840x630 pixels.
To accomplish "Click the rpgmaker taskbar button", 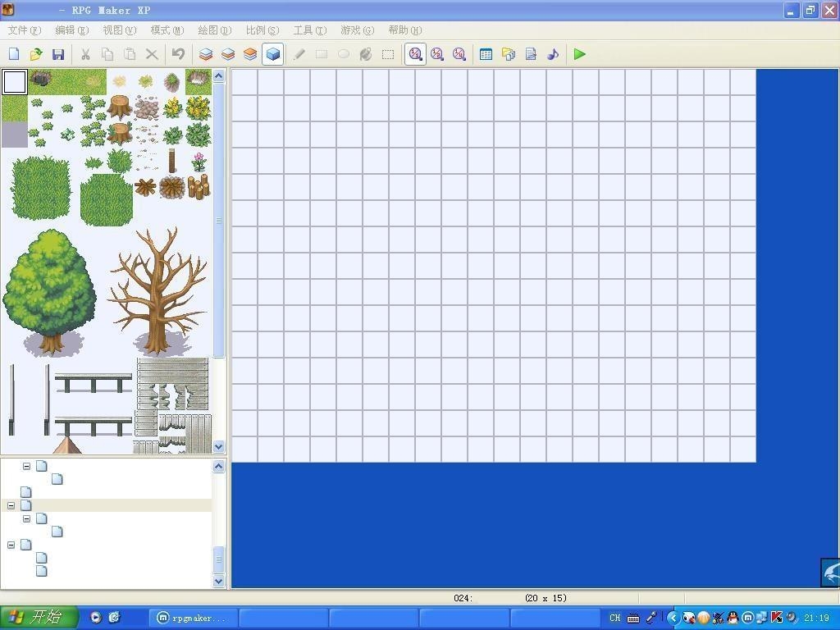I will [x=193, y=618].
